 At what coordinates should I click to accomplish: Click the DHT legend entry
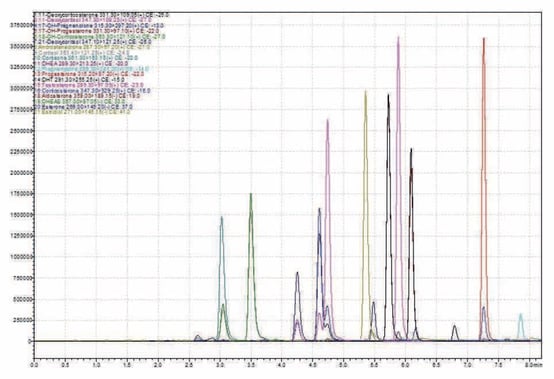pos(79,79)
